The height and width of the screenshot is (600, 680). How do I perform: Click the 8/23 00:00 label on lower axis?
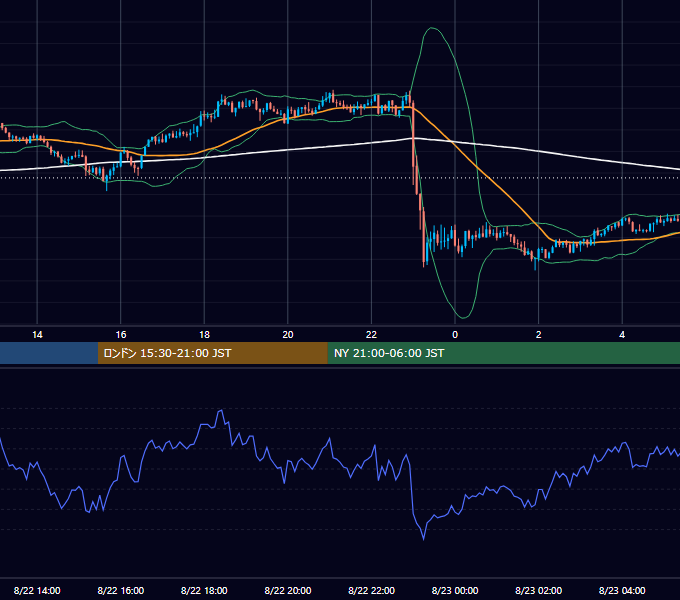(x=455, y=590)
